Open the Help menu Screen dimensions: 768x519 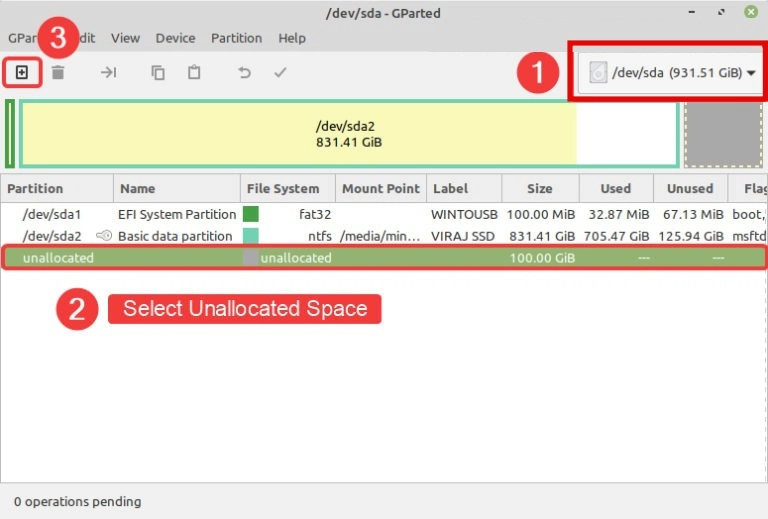(x=292, y=38)
